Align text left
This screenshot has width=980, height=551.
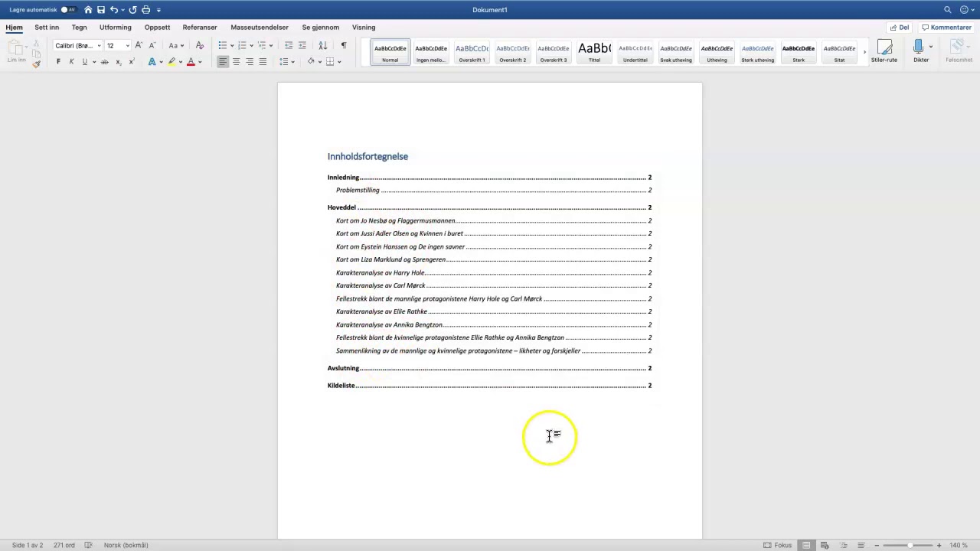223,62
